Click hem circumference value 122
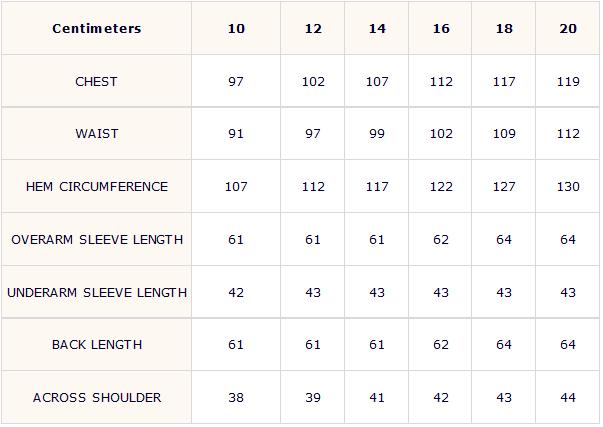 pos(441,187)
